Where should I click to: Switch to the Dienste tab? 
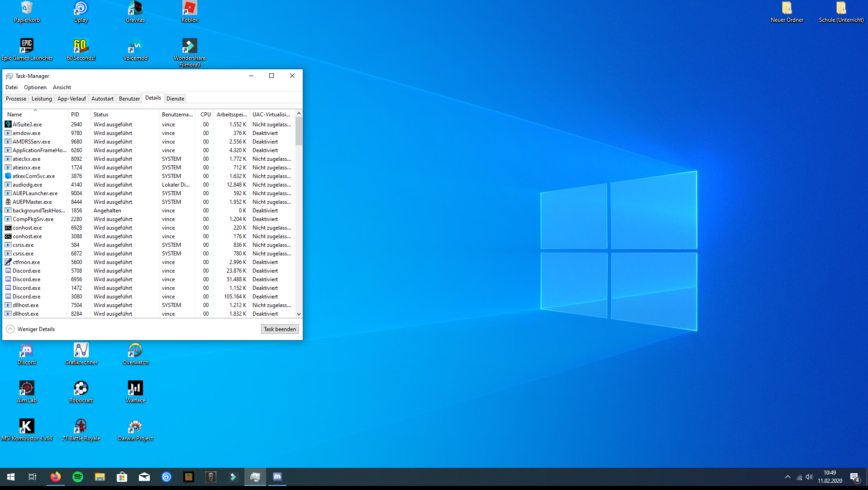pyautogui.click(x=176, y=99)
